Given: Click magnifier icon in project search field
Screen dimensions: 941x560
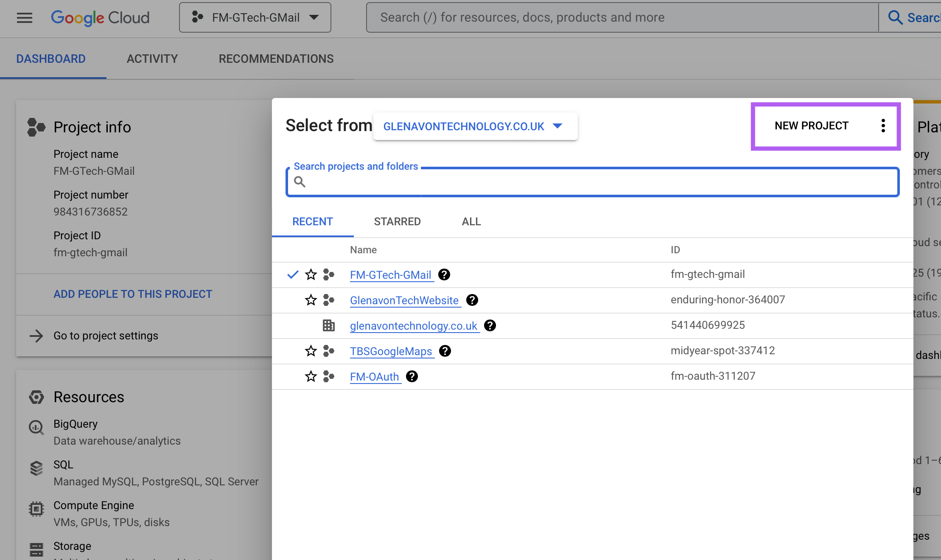Looking at the screenshot, I should pos(300,182).
